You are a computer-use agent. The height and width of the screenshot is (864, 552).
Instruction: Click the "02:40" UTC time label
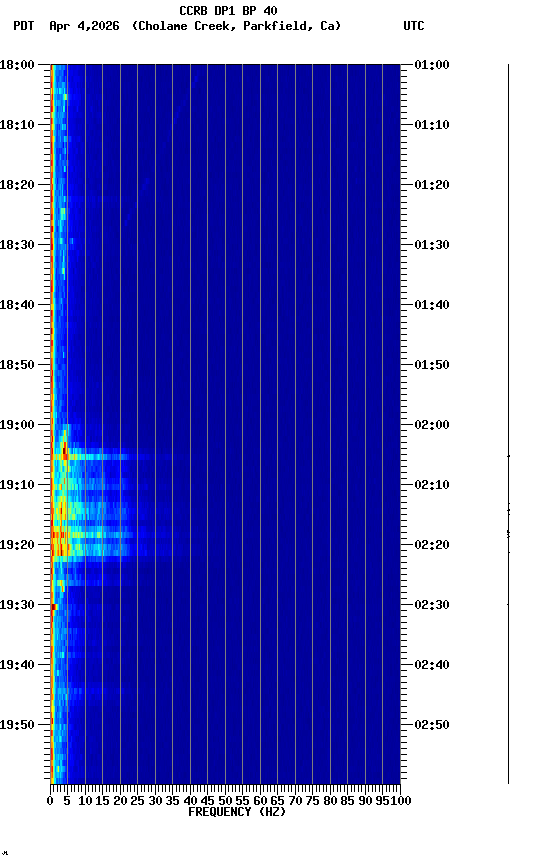click(x=432, y=666)
